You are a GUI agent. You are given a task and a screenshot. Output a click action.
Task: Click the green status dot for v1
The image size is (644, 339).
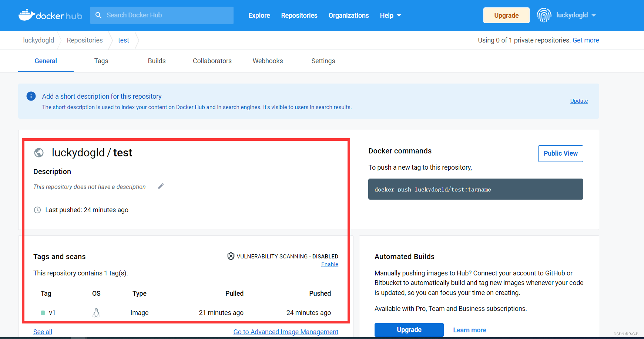pyautogui.click(x=43, y=313)
